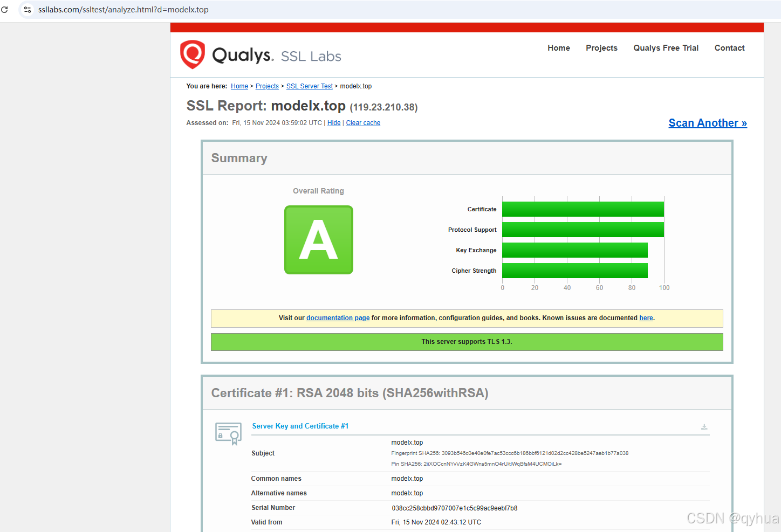
Task: Click the Qualys shield logo
Action: (x=193, y=54)
